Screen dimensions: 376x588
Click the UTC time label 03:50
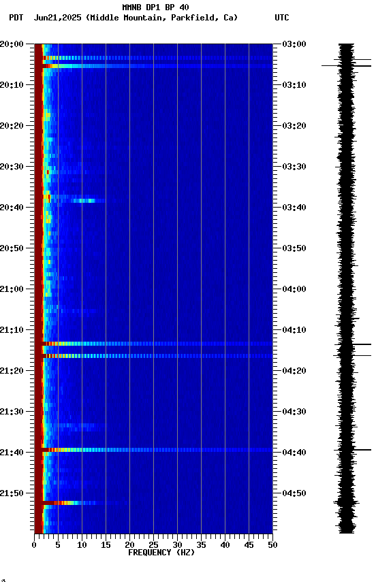coord(294,248)
